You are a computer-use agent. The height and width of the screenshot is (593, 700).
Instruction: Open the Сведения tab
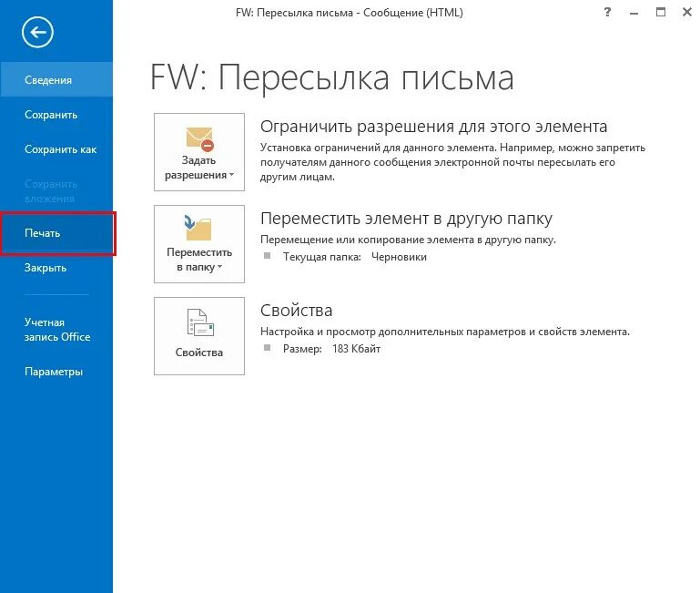(x=56, y=79)
